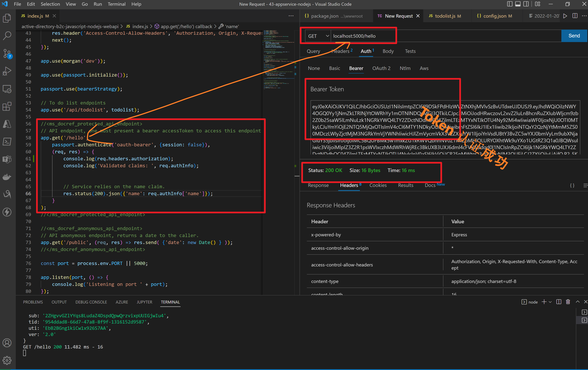Open the Explorer view in activity bar

pyautogui.click(x=7, y=18)
